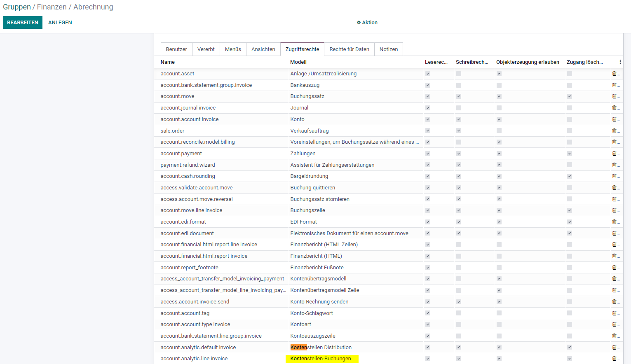Remove the sale.order row via trash icon

coord(615,131)
